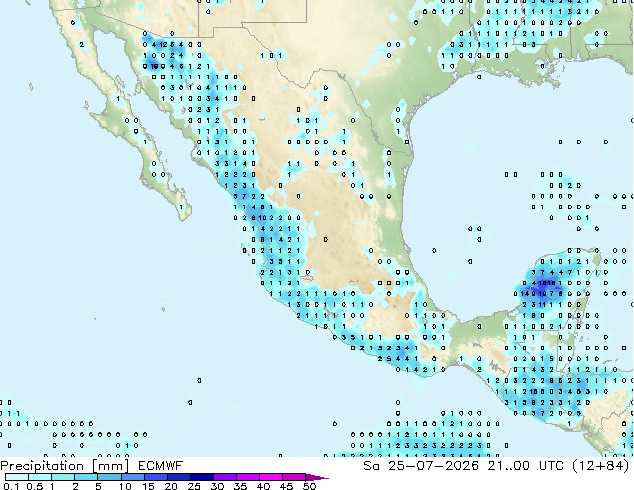Select the legend swatch between 1 and 2

pos(63,477)
